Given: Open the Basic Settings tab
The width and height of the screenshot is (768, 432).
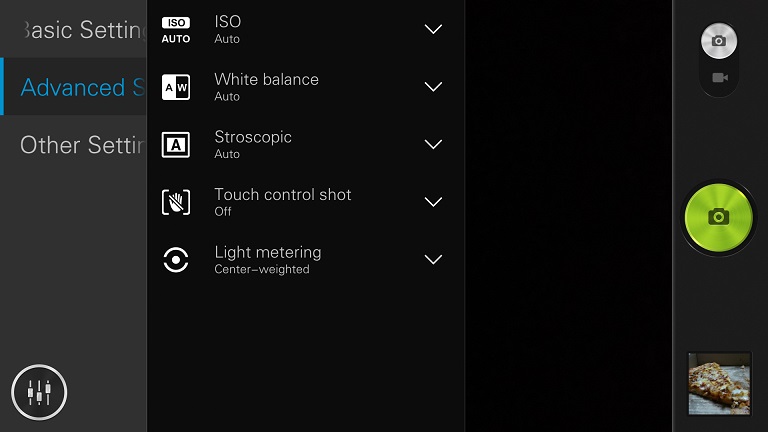Looking at the screenshot, I should [73, 29].
